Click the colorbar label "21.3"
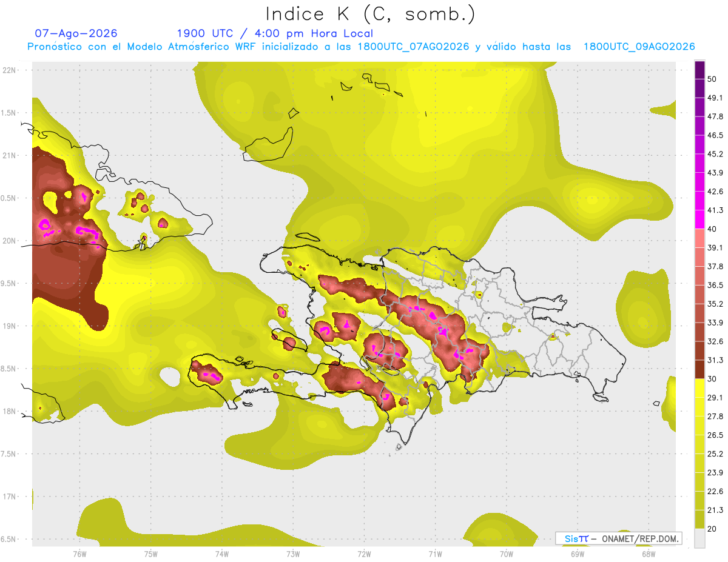 (715, 510)
